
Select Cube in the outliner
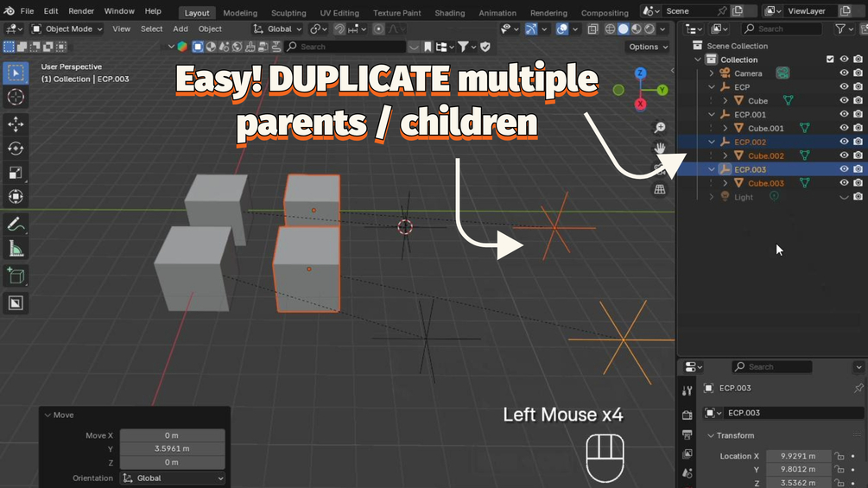tap(757, 101)
